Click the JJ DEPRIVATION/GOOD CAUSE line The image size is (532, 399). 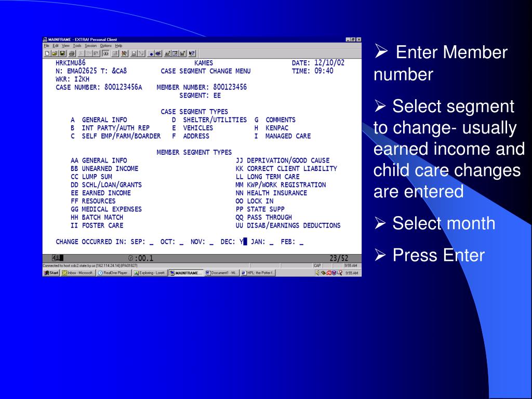click(x=283, y=161)
